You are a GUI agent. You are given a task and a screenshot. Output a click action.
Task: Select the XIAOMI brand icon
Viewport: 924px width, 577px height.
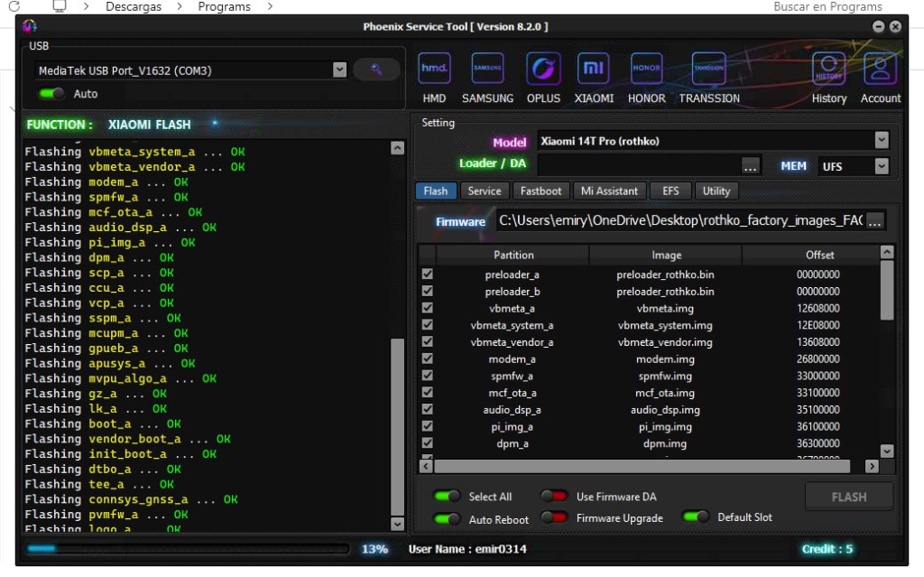pyautogui.click(x=594, y=70)
